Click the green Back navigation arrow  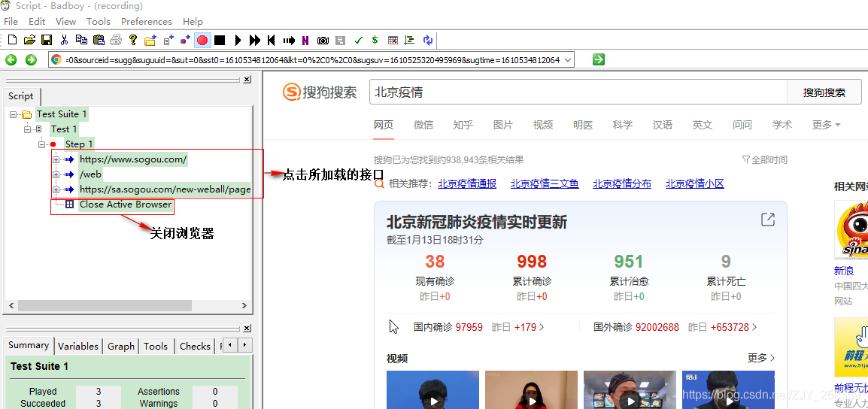tap(11, 60)
